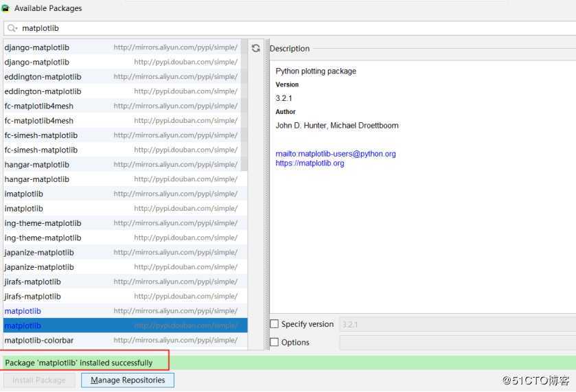Click the search magnifier icon

[x=12, y=28]
